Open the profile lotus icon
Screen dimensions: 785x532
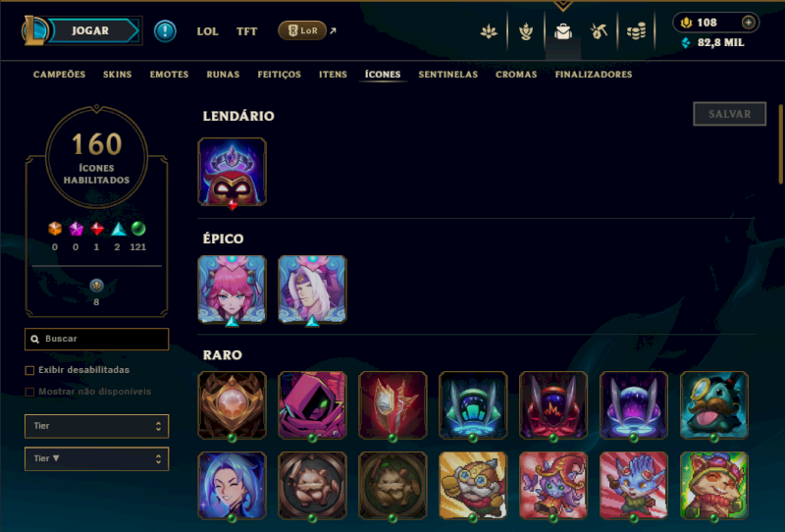489,31
